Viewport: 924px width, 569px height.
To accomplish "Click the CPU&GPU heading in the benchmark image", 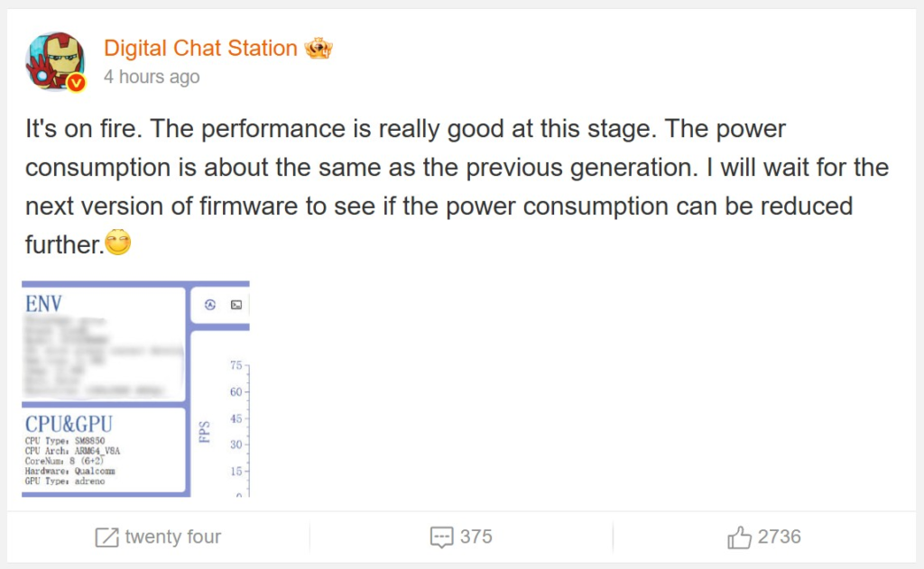I will (69, 424).
